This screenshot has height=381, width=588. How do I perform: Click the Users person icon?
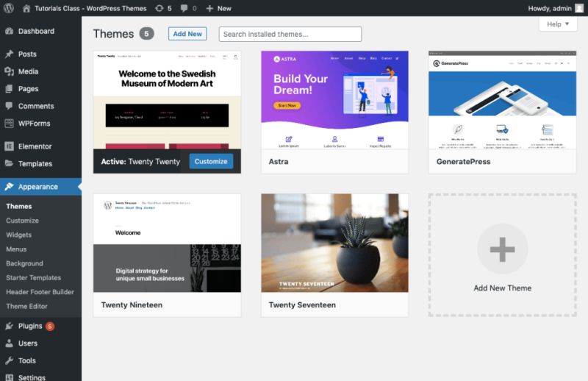tap(10, 343)
